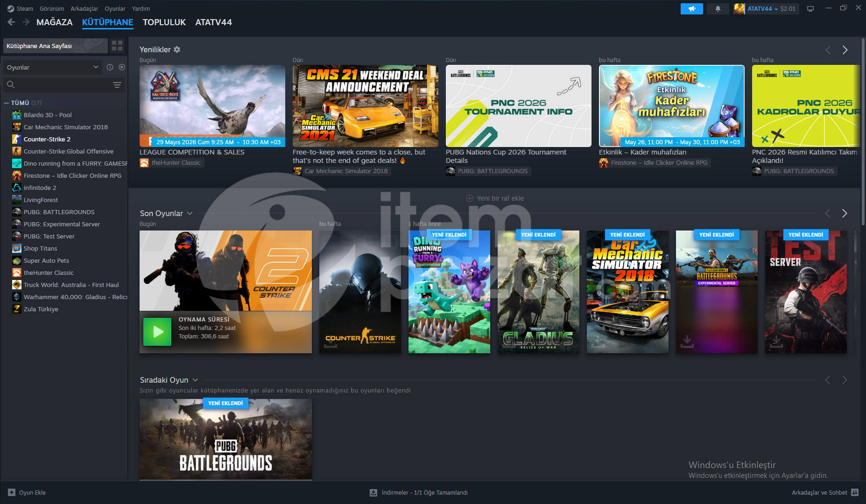The image size is (866, 504).
Task: Open the Görünüm menu
Action: [x=52, y=8]
